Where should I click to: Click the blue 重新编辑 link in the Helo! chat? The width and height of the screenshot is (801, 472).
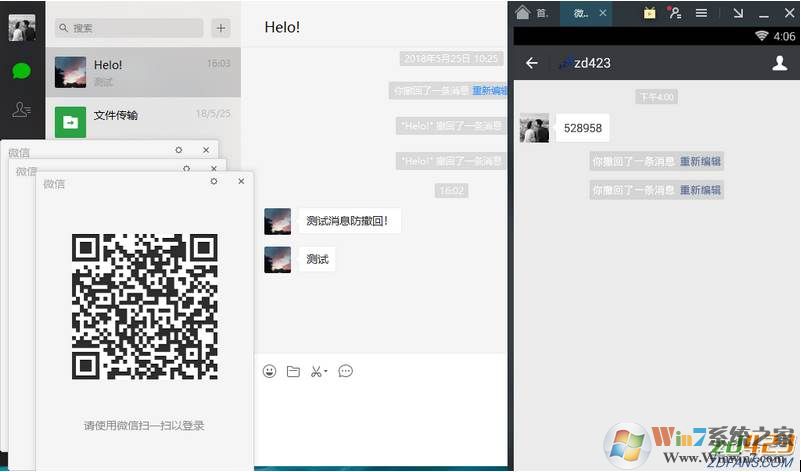point(488,90)
